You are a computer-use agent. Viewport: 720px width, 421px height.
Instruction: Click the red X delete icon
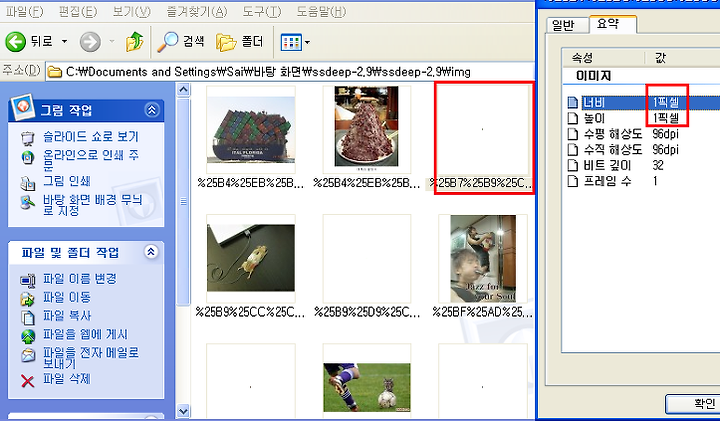coord(28,381)
